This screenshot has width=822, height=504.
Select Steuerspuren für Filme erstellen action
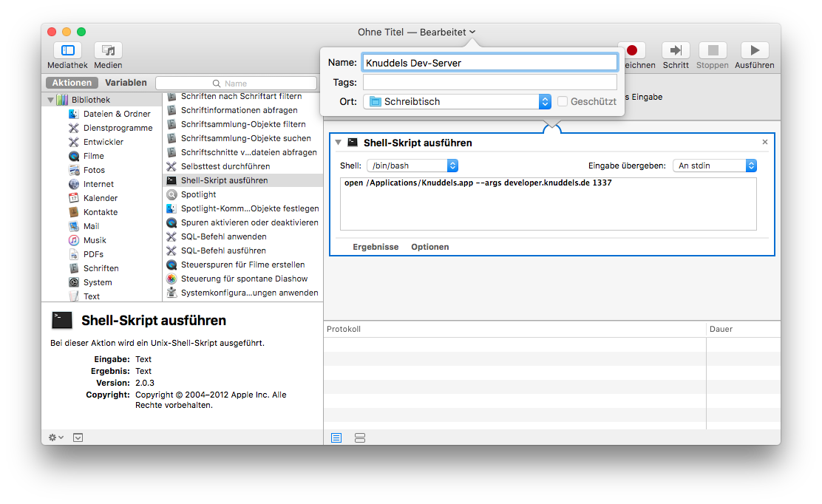(242, 265)
